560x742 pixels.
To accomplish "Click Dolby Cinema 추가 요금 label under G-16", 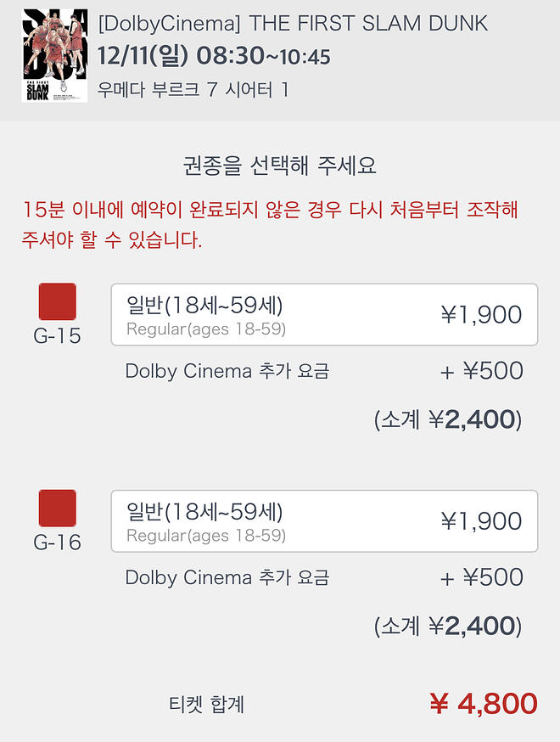I will [x=227, y=578].
